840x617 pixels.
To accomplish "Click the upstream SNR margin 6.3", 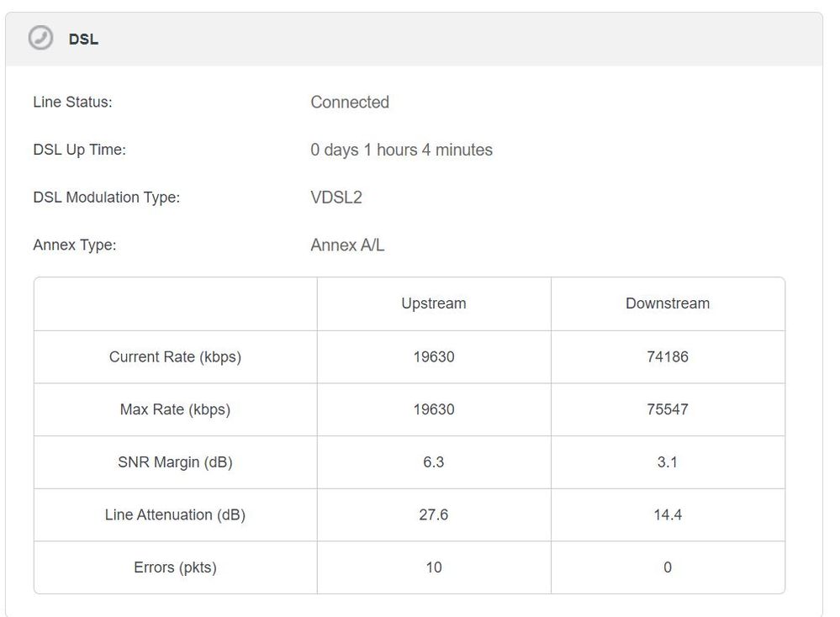I will point(434,462).
